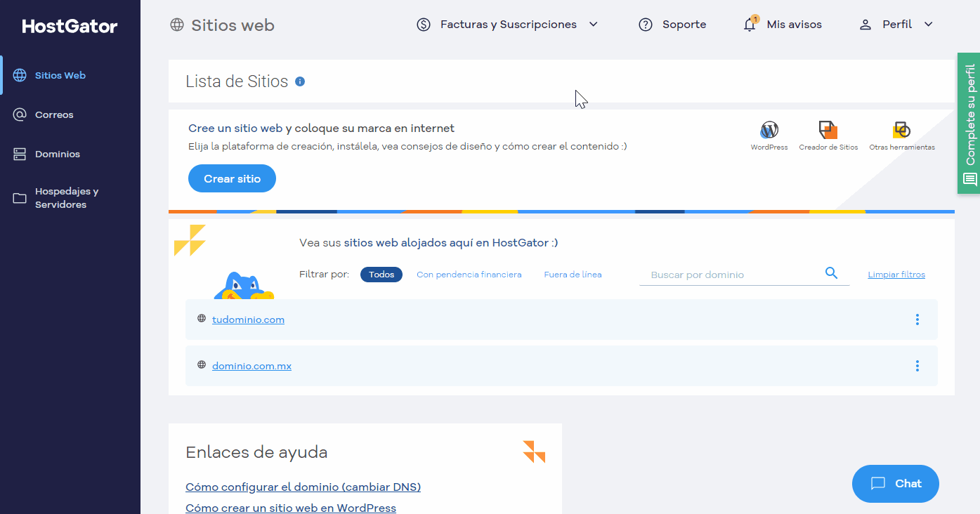Click the info icon next to Lista de Sitios

[x=300, y=81]
